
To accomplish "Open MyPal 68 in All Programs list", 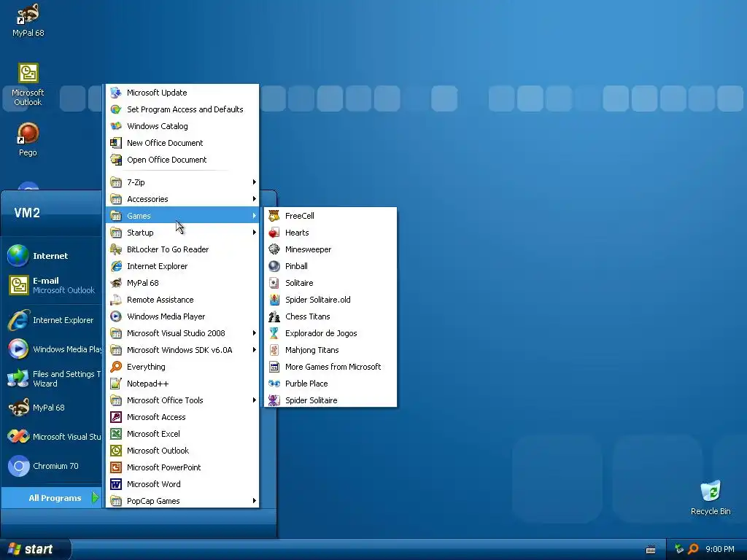I will pos(182,283).
